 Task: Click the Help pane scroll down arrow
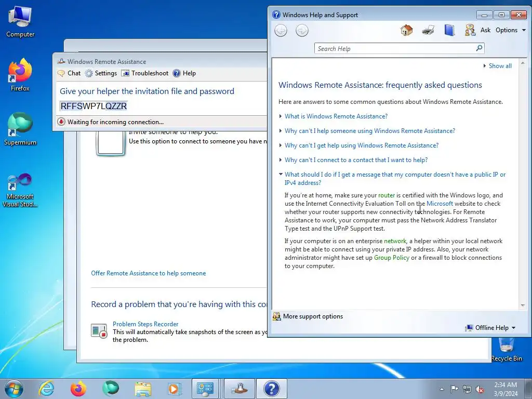(523, 305)
